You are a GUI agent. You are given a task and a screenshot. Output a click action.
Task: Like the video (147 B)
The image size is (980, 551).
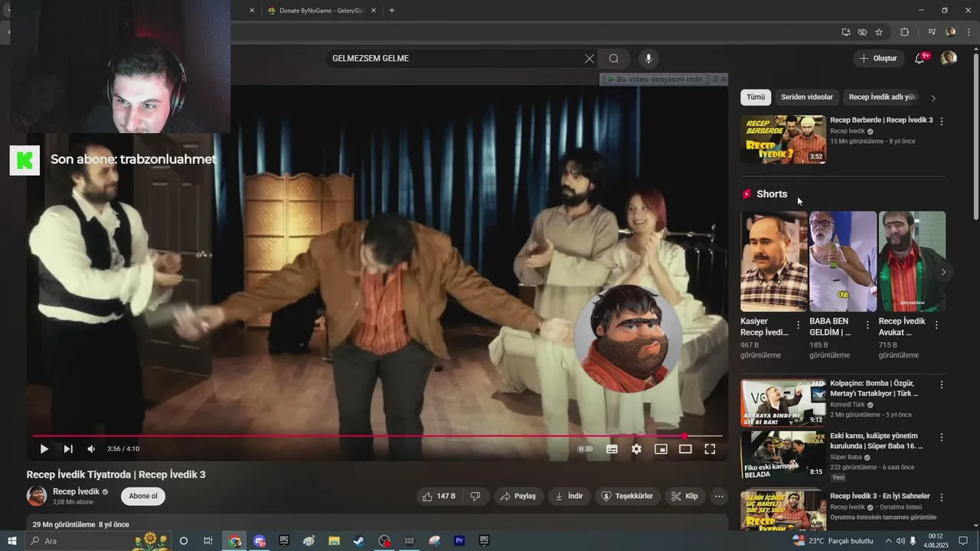pyautogui.click(x=439, y=496)
